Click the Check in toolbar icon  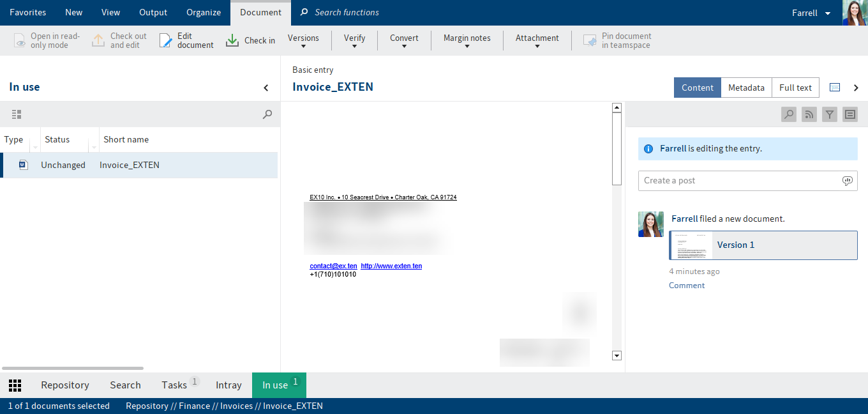pyautogui.click(x=232, y=40)
